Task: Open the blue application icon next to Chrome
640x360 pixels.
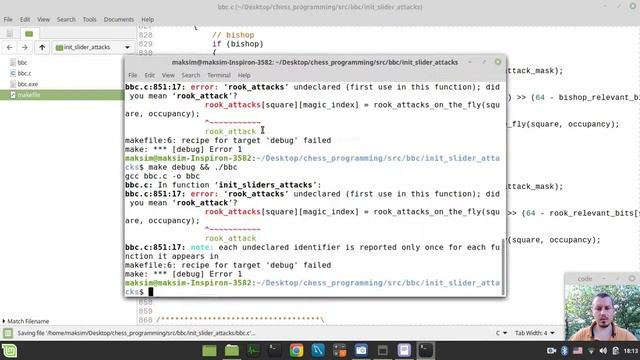Action: coord(318,351)
